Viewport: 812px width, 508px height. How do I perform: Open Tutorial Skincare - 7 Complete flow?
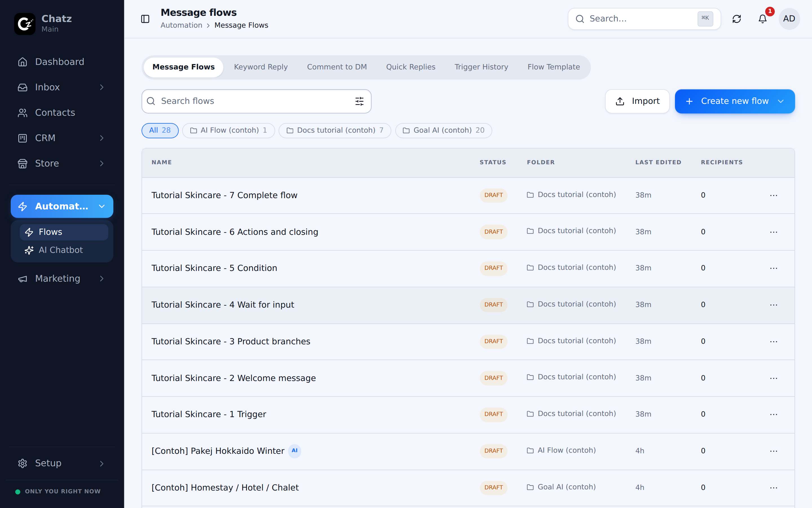tap(224, 195)
